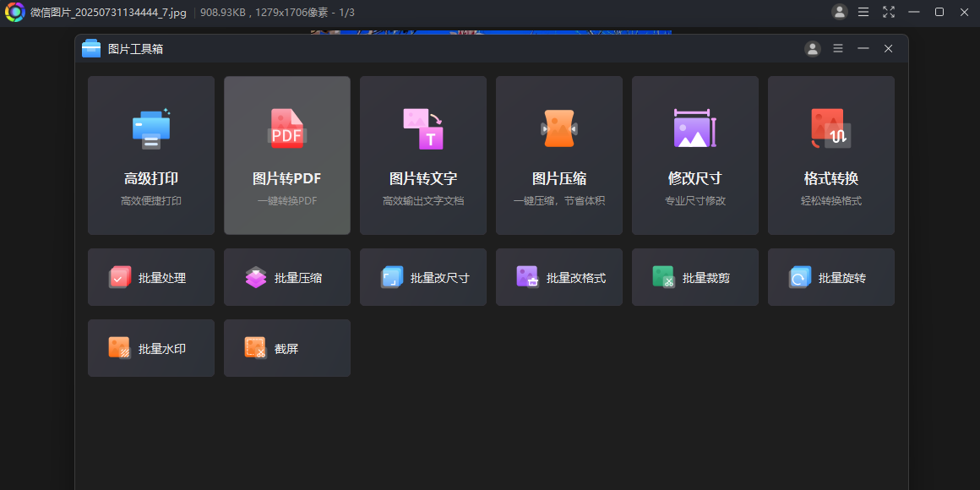Screen dimensions: 980x490
Task: Open the 格式转换 format converter
Action: click(x=830, y=155)
